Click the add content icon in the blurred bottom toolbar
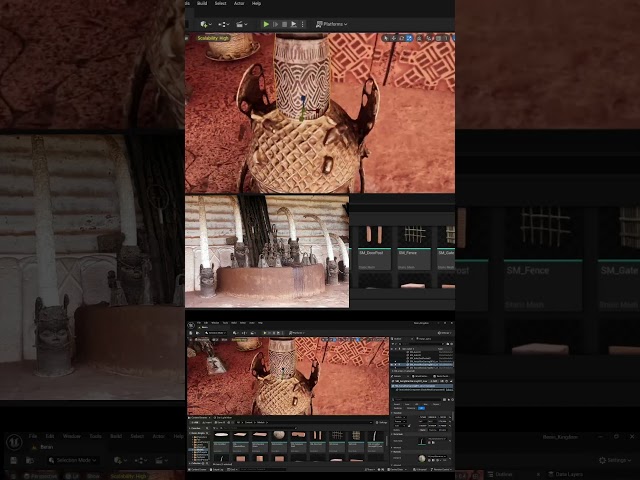Image resolution: width=640 pixels, height=480 pixels. [x=119, y=460]
